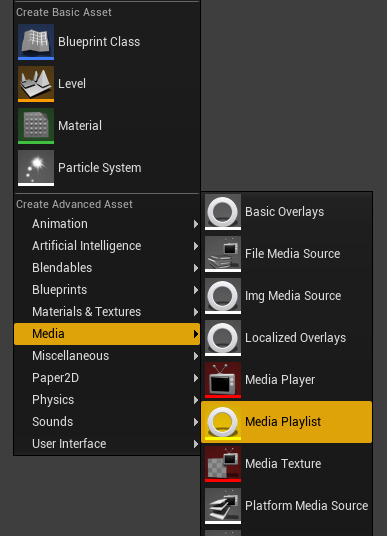Click the Material asset icon
Viewport: 387px width, 536px height.
tap(36, 126)
